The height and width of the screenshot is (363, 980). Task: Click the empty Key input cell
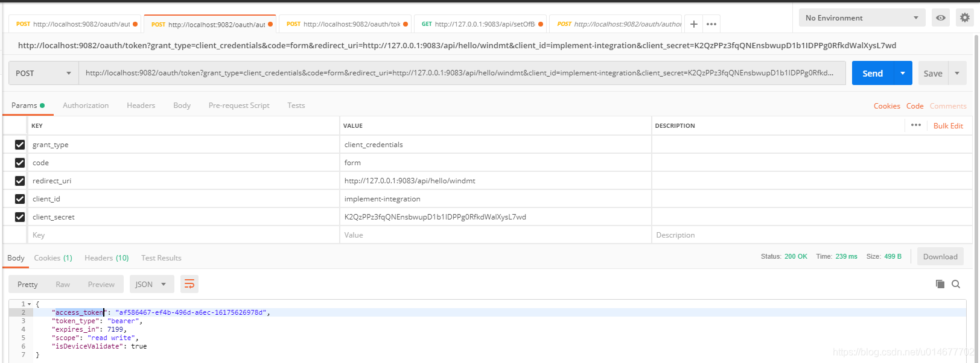point(184,235)
